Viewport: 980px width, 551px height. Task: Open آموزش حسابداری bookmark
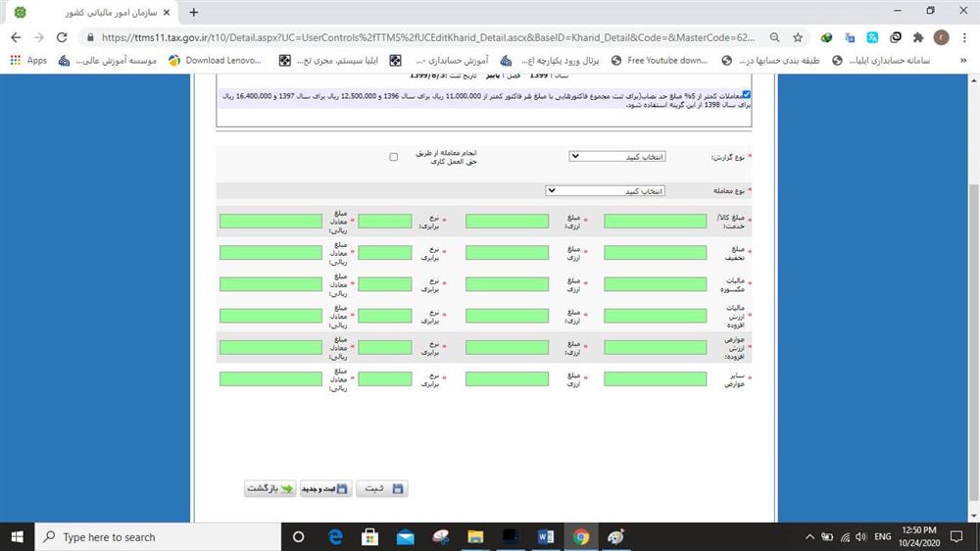tap(439, 61)
